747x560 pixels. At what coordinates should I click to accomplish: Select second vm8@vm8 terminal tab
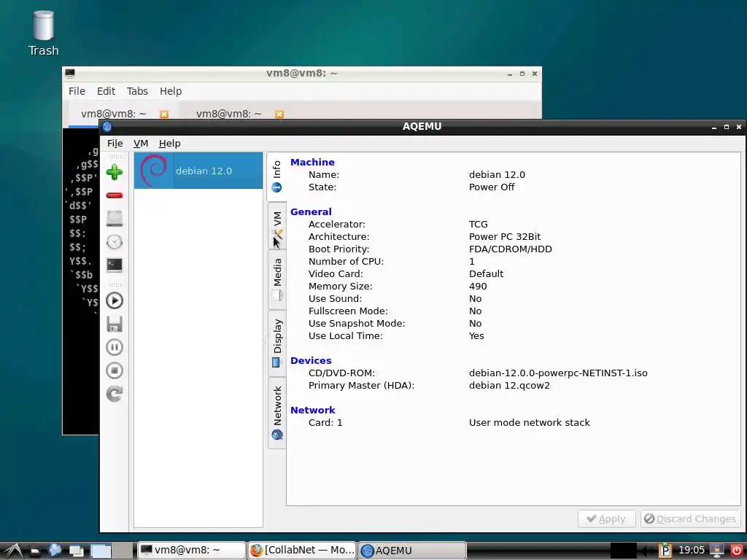click(x=228, y=114)
